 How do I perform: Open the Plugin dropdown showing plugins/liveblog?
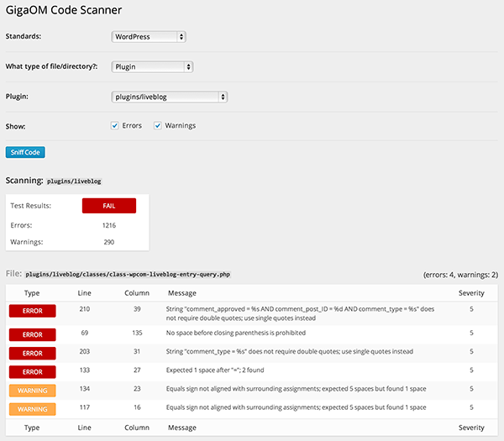click(x=170, y=97)
